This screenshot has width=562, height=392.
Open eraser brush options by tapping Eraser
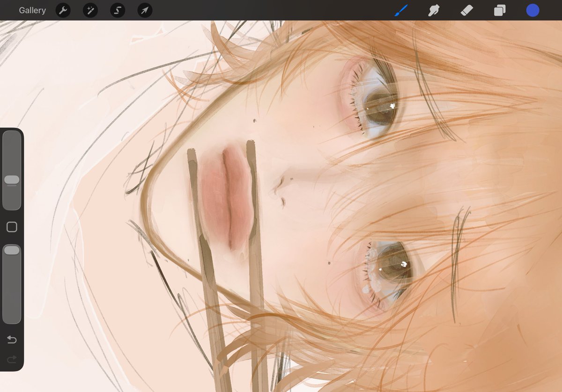coord(466,10)
